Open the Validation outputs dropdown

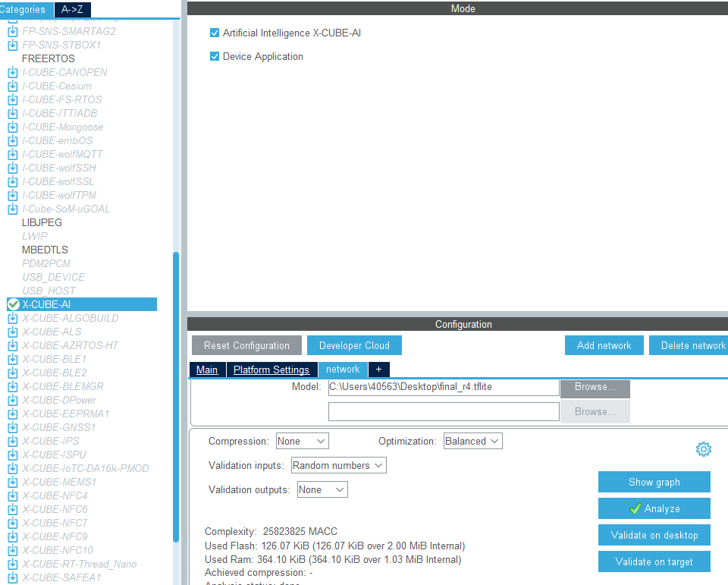click(x=322, y=489)
